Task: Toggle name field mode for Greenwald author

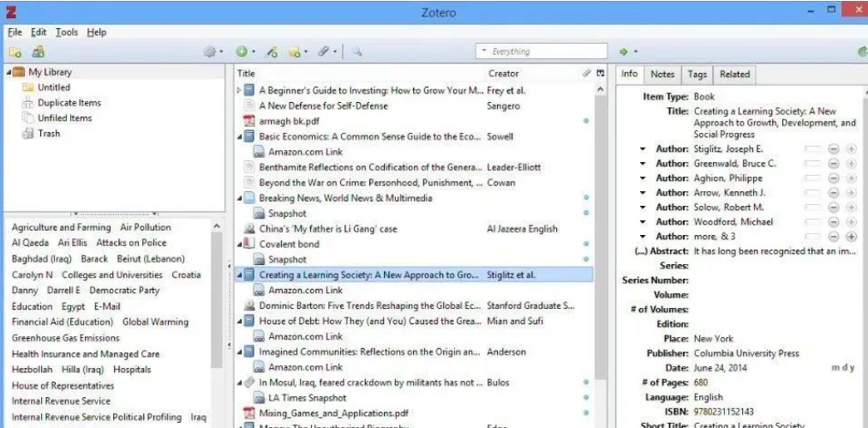Action: pyautogui.click(x=812, y=164)
